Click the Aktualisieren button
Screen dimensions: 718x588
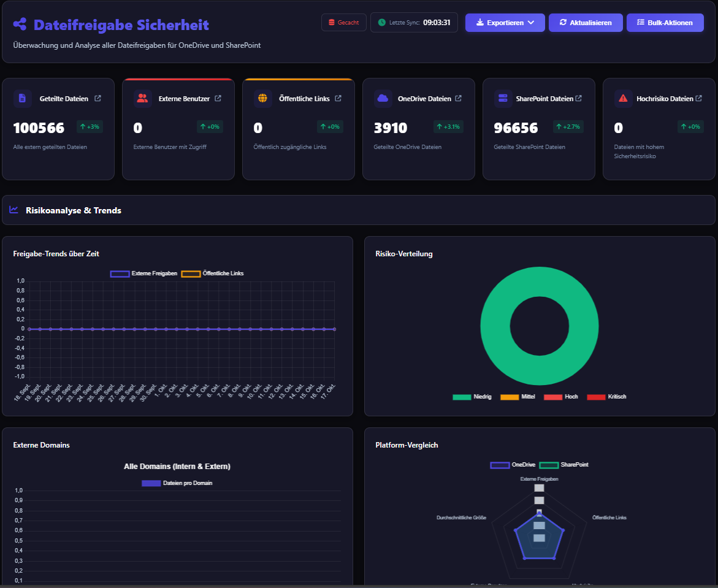coord(585,23)
